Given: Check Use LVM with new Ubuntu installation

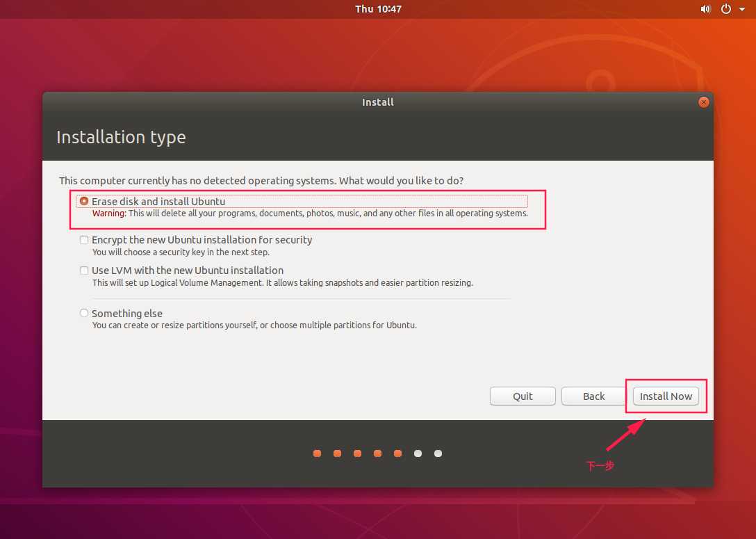Looking at the screenshot, I should click(x=84, y=271).
